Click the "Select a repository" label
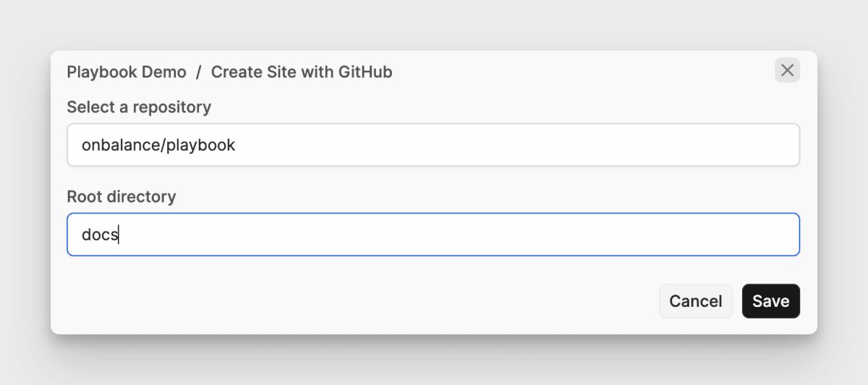Screen dimensions: 868x385 tap(139, 107)
